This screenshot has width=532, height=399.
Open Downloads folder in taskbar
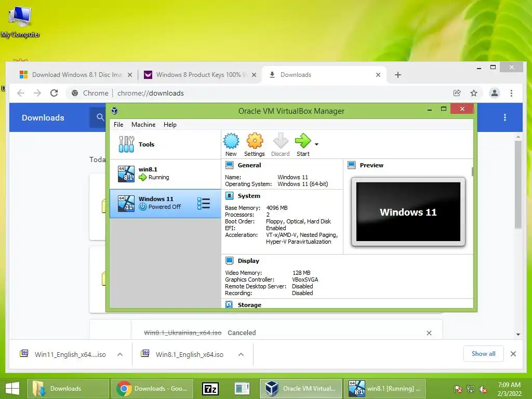(68, 389)
